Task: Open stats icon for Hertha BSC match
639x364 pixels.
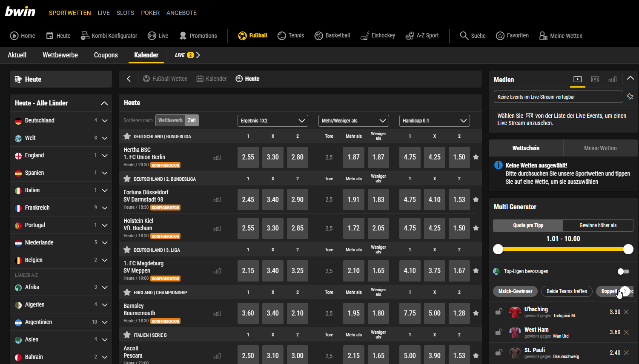Action: (217, 157)
